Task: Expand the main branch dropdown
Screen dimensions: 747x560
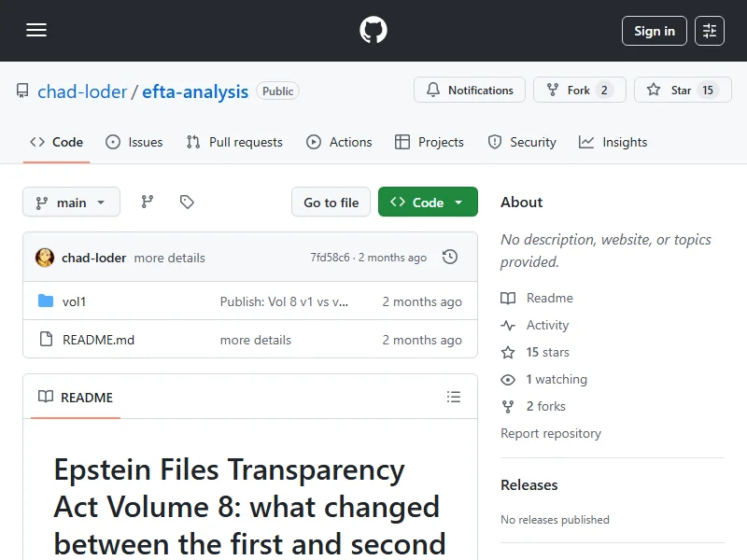Action: (x=71, y=203)
